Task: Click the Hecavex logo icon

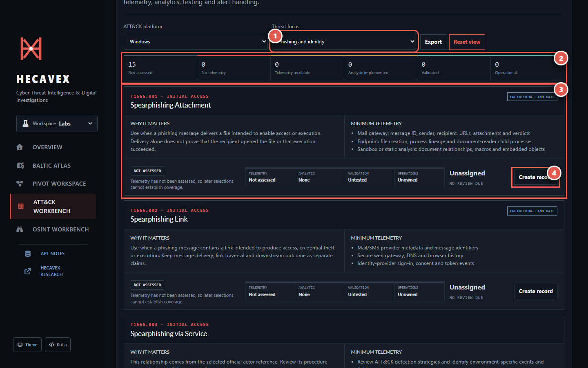Action: (x=31, y=49)
